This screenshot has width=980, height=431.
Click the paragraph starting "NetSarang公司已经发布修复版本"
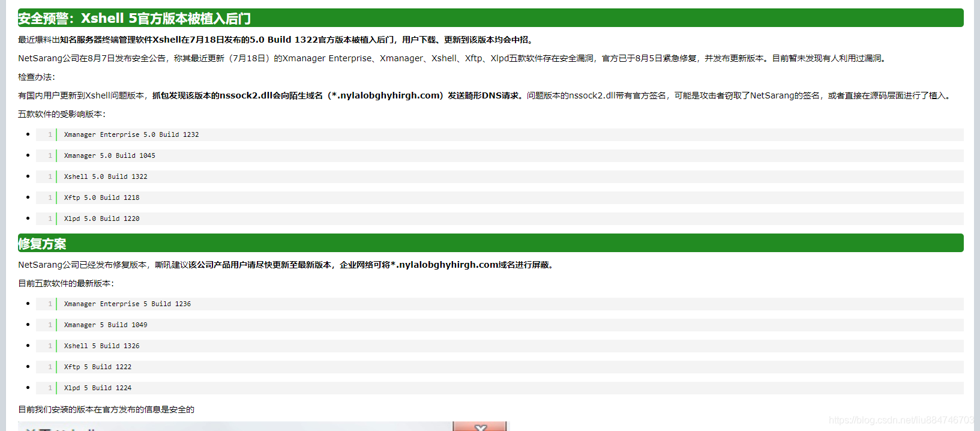coord(287,265)
